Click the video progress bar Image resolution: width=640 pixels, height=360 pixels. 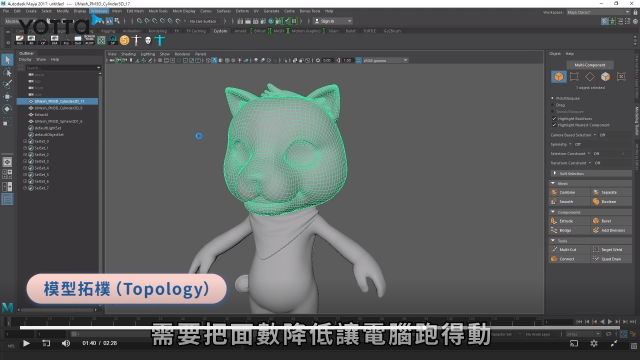tap(320, 327)
